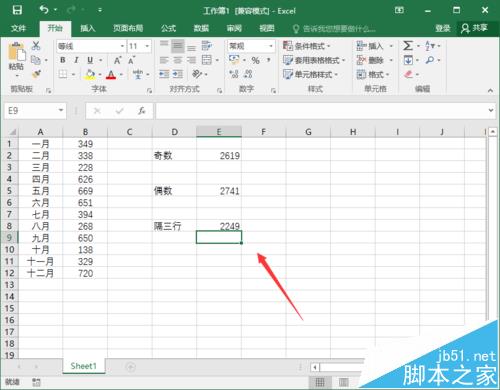Image resolution: width=500 pixels, height=390 pixels.
Task: Apply cell borders icon
Action: (x=63, y=74)
